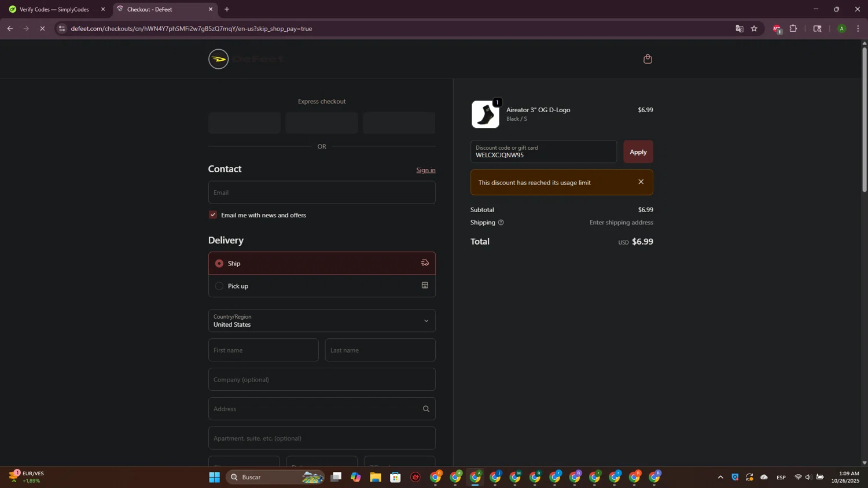Dismiss the usage limit error message
868x488 pixels.
[x=641, y=182]
